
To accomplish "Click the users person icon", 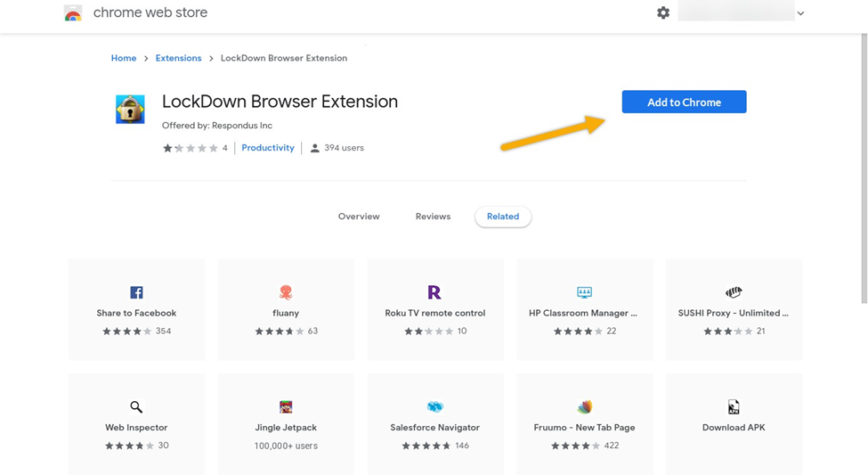I will (314, 148).
